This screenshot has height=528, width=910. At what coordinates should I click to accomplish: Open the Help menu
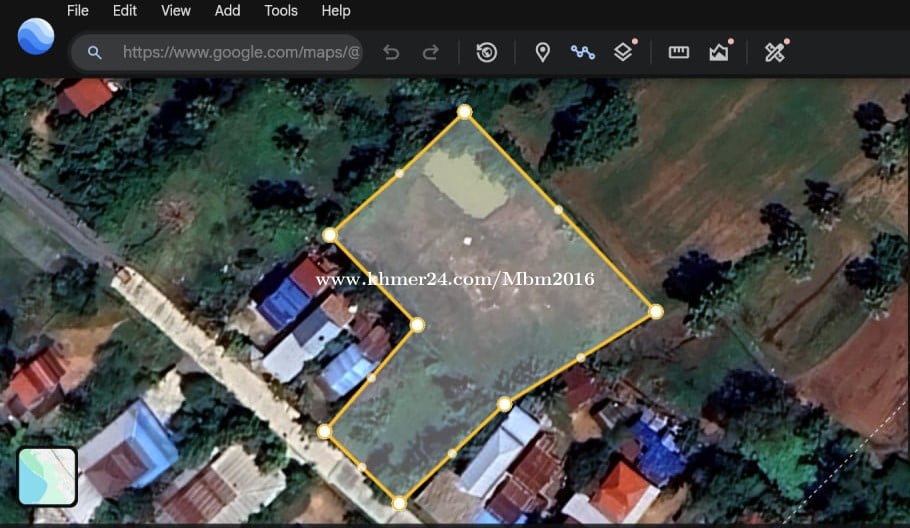[336, 11]
